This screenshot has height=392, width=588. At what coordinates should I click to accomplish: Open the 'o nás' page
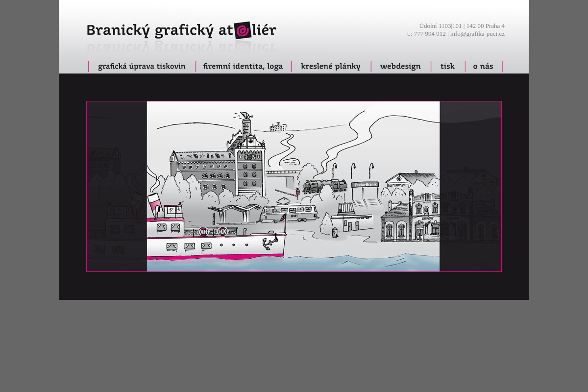click(483, 66)
